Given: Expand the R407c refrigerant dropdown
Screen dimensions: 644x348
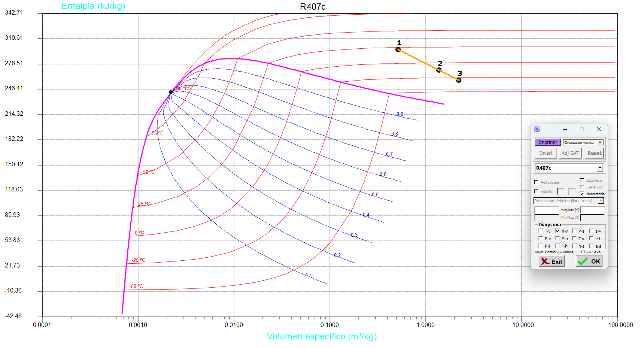Looking at the screenshot, I should [600, 168].
